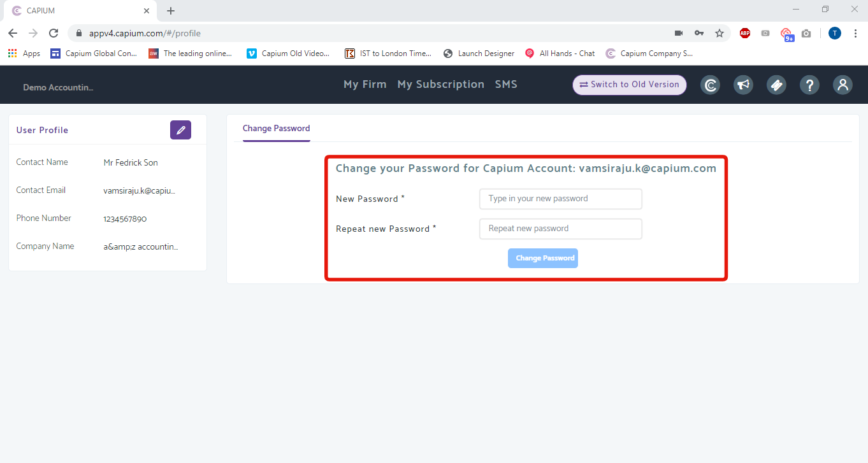Viewport: 868px width, 463px height.
Task: Click the browser back arrow
Action: point(13,33)
